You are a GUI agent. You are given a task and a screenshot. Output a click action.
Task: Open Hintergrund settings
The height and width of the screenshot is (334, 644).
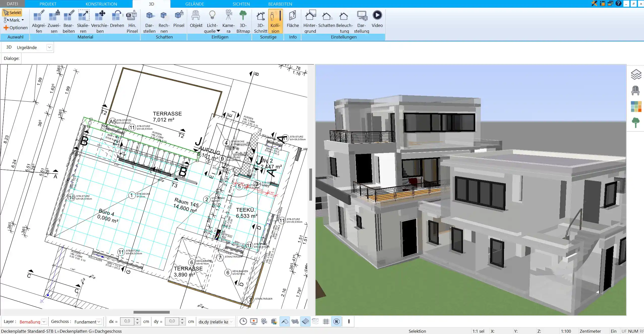310,22
